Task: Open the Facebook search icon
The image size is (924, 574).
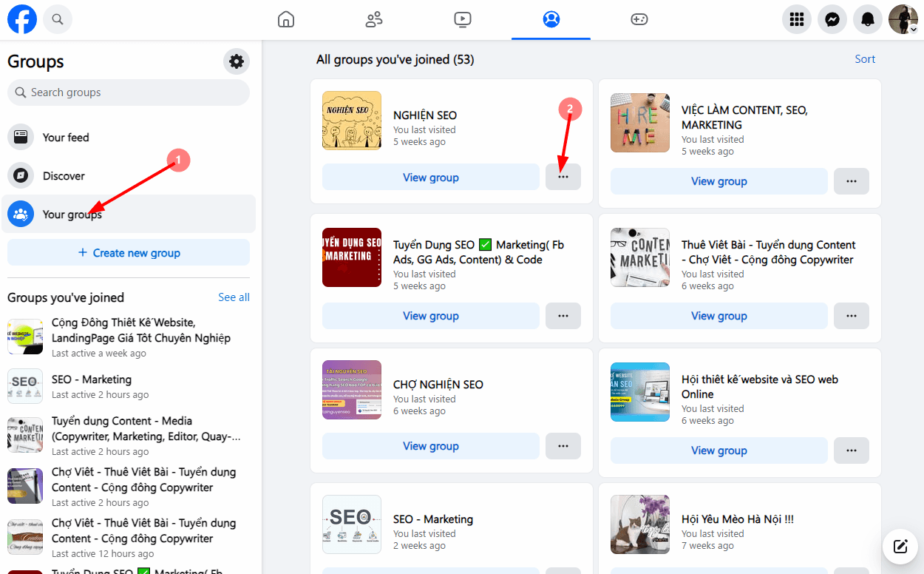Action: pos(58,20)
